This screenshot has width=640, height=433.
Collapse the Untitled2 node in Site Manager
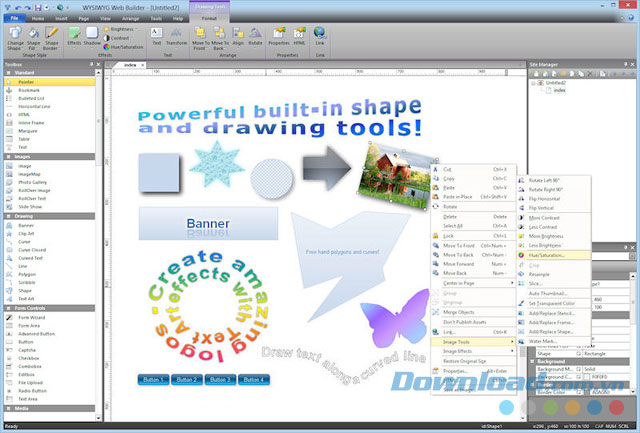(533, 83)
